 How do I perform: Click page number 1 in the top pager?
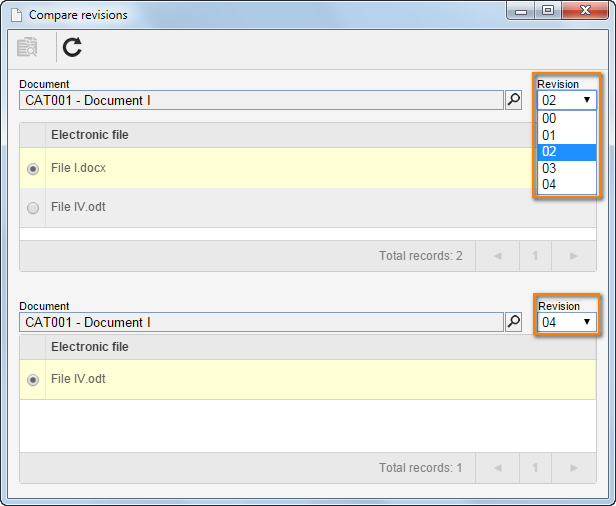[535, 256]
